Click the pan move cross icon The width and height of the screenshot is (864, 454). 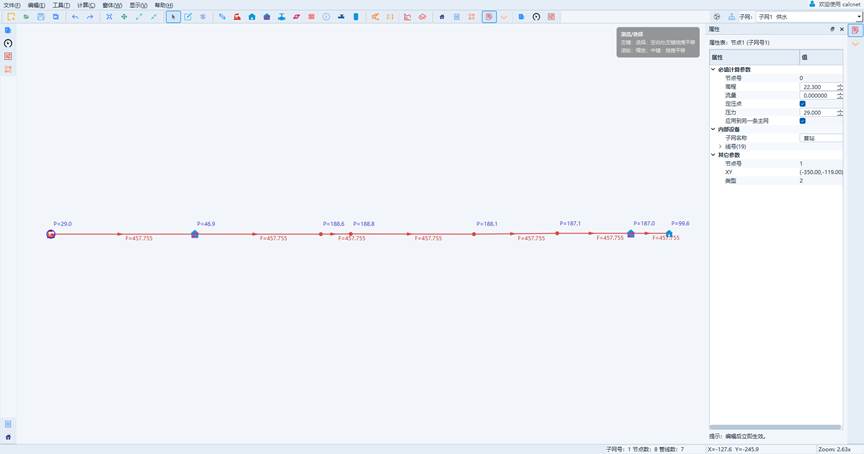[x=124, y=17]
